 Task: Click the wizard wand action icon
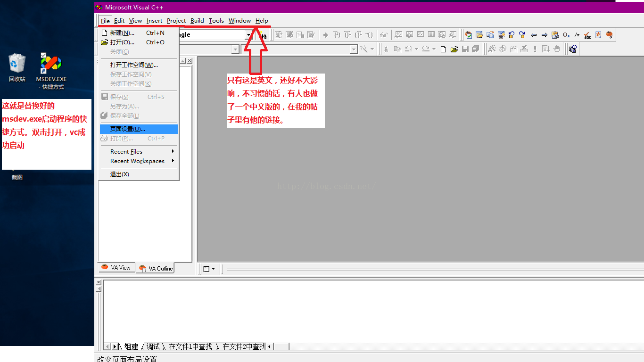click(364, 49)
